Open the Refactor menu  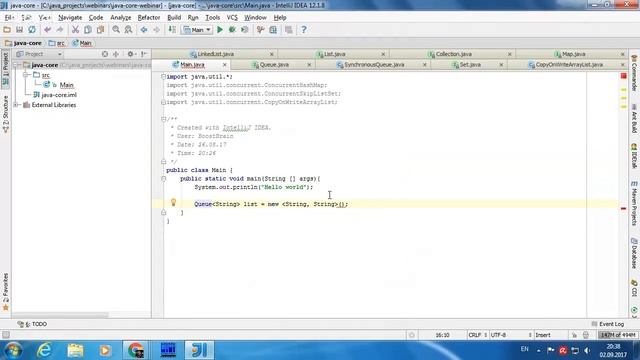(149, 18)
